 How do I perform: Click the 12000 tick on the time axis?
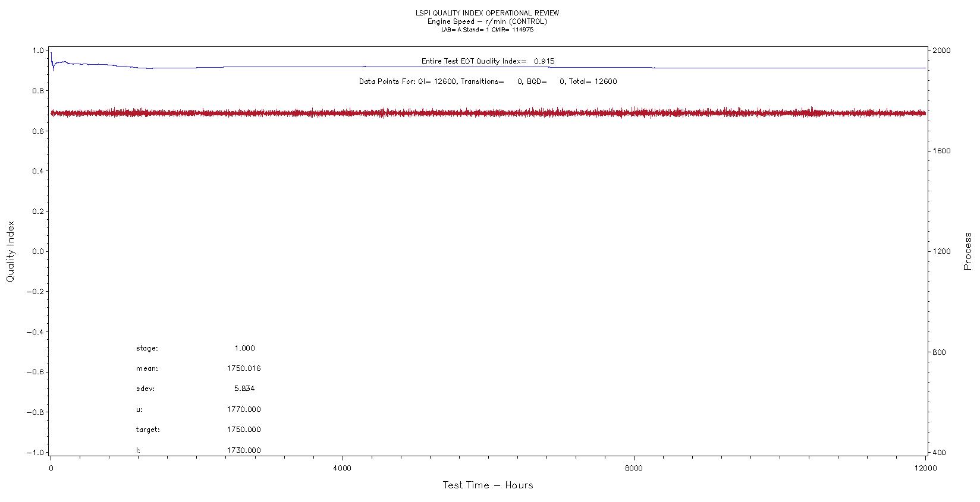click(925, 468)
